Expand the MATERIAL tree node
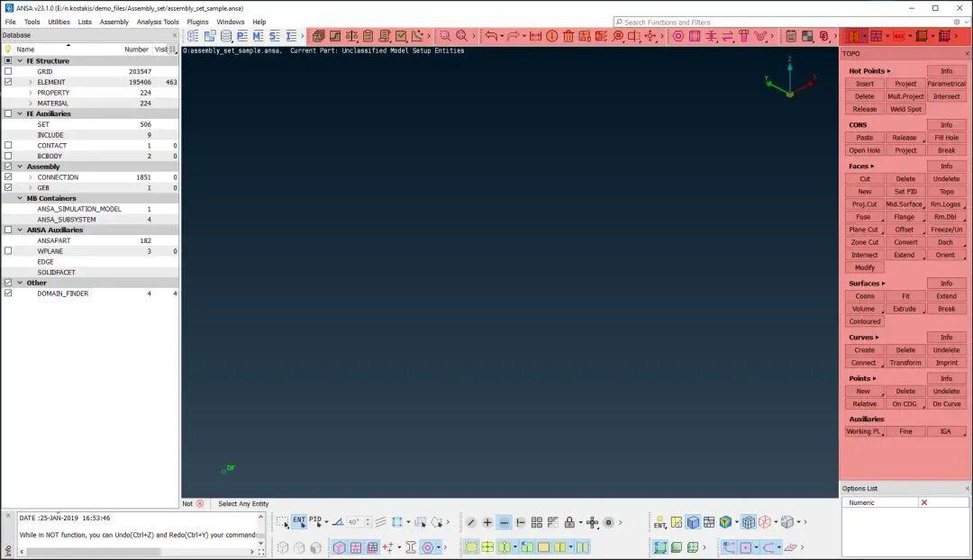This screenshot has width=973, height=560. click(x=31, y=104)
